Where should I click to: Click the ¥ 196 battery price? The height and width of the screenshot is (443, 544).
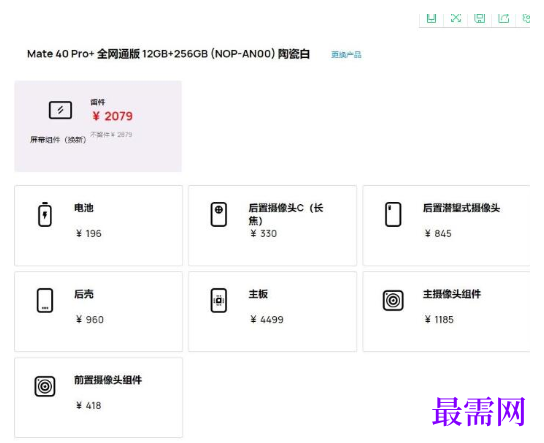(x=89, y=233)
